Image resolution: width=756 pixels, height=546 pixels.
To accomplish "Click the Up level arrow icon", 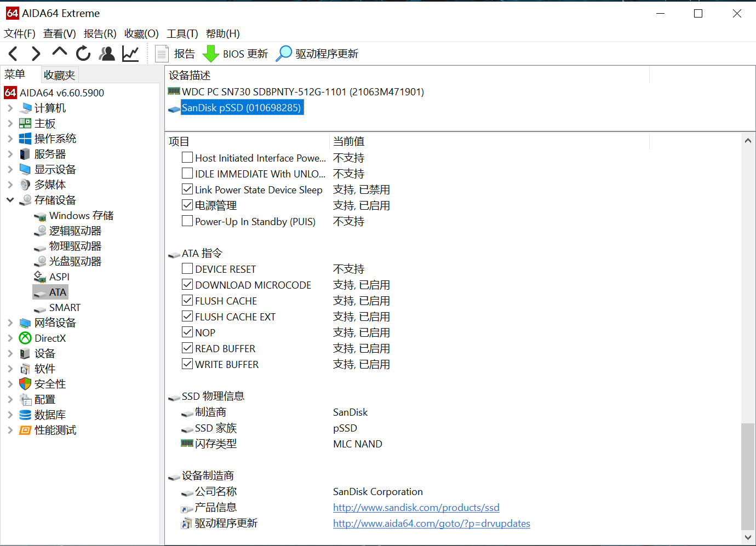I will point(59,53).
